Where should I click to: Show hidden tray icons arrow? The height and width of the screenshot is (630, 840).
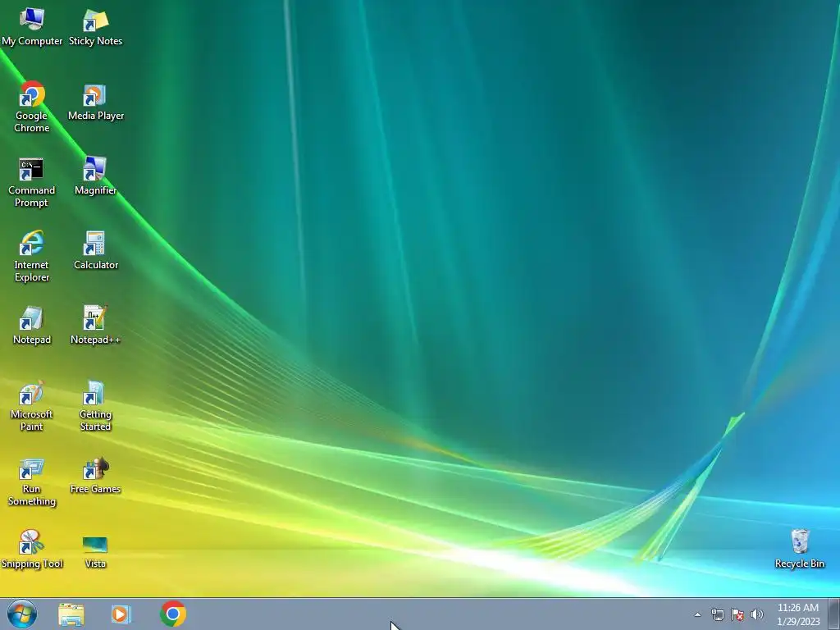(x=697, y=614)
